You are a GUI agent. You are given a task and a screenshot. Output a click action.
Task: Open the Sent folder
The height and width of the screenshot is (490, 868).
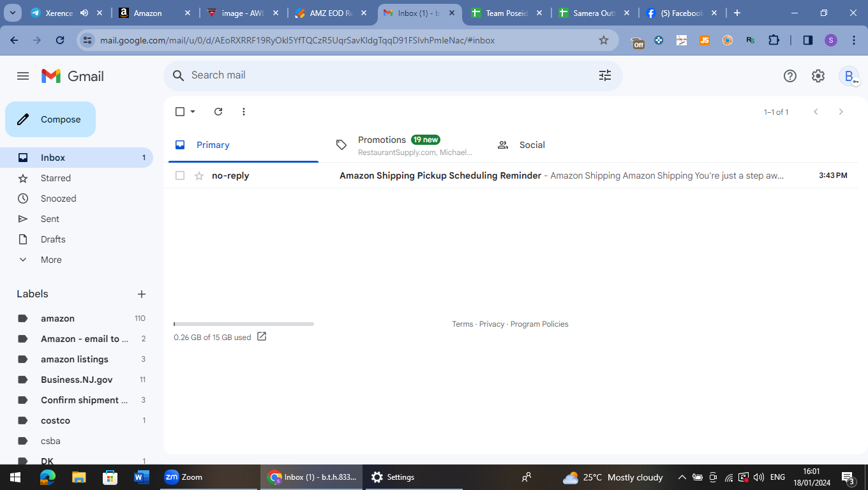[x=77, y=219]
